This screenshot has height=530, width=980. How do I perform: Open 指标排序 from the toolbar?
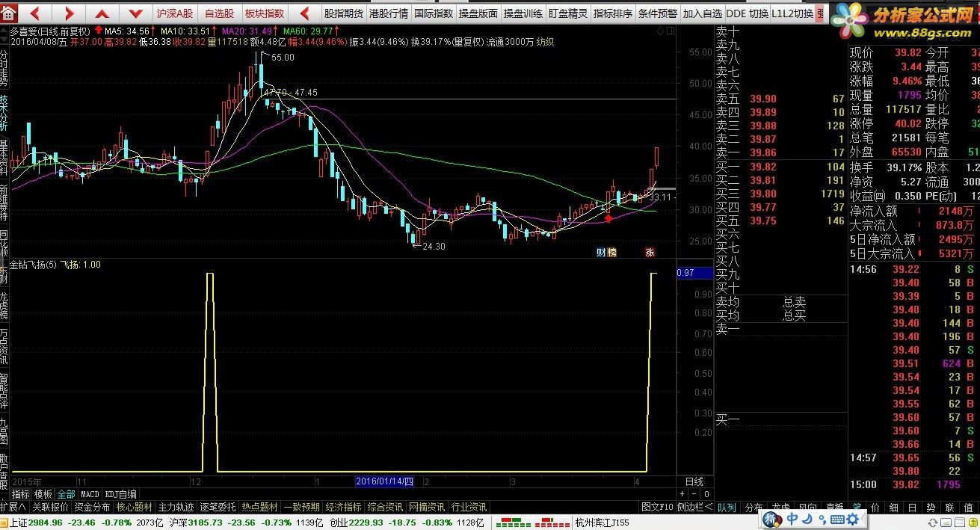pyautogui.click(x=613, y=13)
